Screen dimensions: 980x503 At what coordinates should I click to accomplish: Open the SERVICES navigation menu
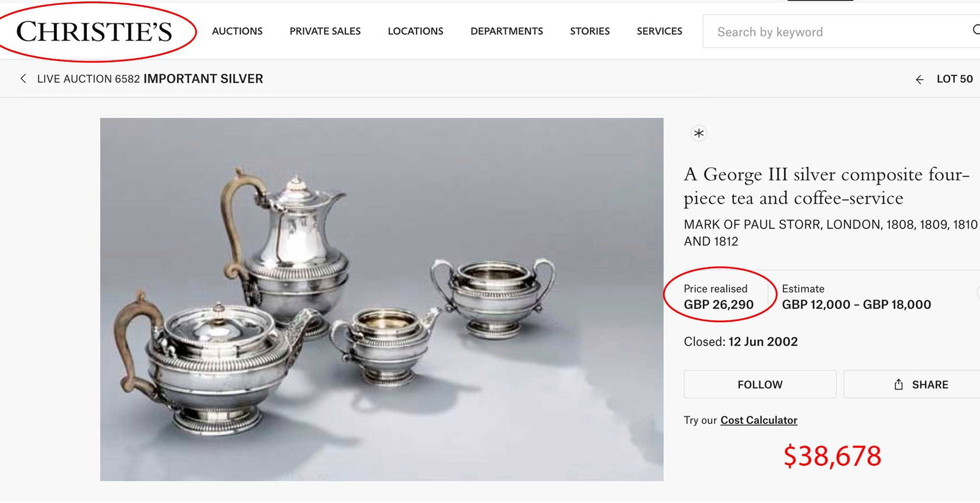(x=658, y=31)
